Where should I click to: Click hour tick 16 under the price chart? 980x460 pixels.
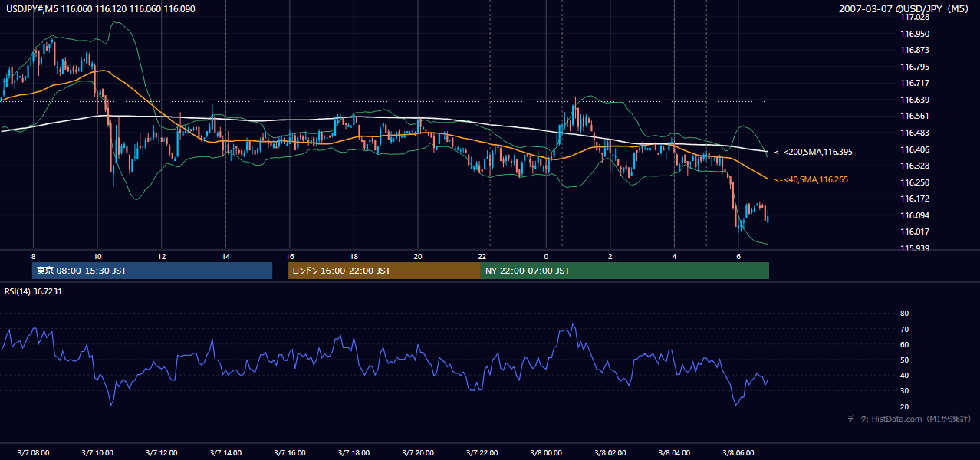[289, 256]
